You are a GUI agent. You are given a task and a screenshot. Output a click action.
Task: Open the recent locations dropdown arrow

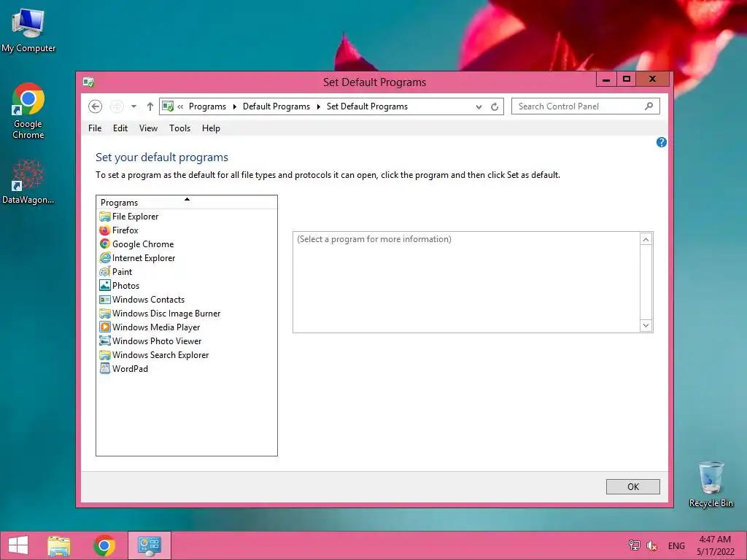click(x=134, y=106)
